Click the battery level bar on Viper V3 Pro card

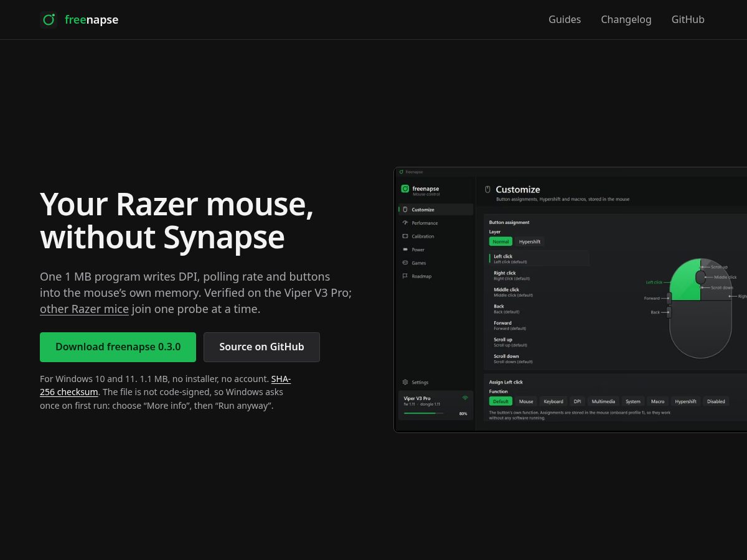[424, 413]
